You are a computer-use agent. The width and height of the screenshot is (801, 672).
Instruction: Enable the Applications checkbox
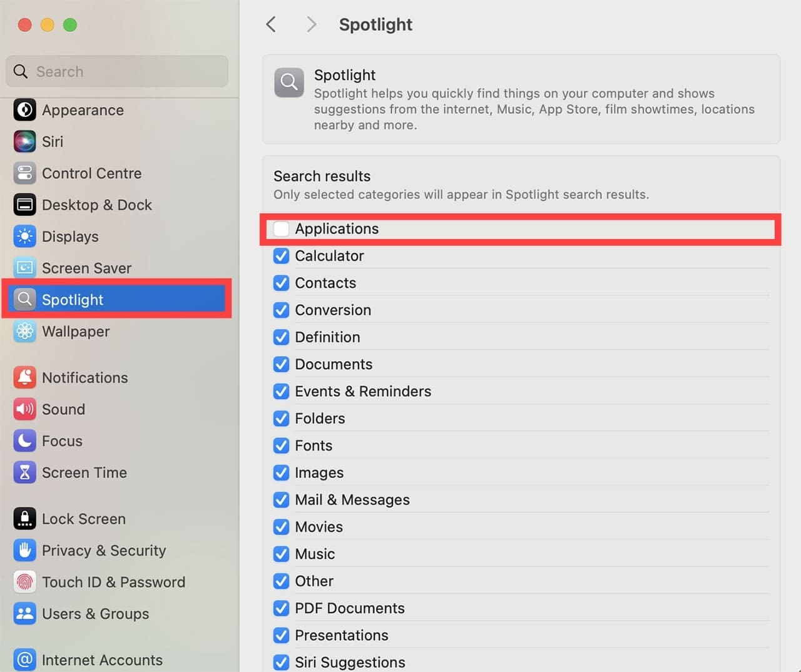(282, 229)
